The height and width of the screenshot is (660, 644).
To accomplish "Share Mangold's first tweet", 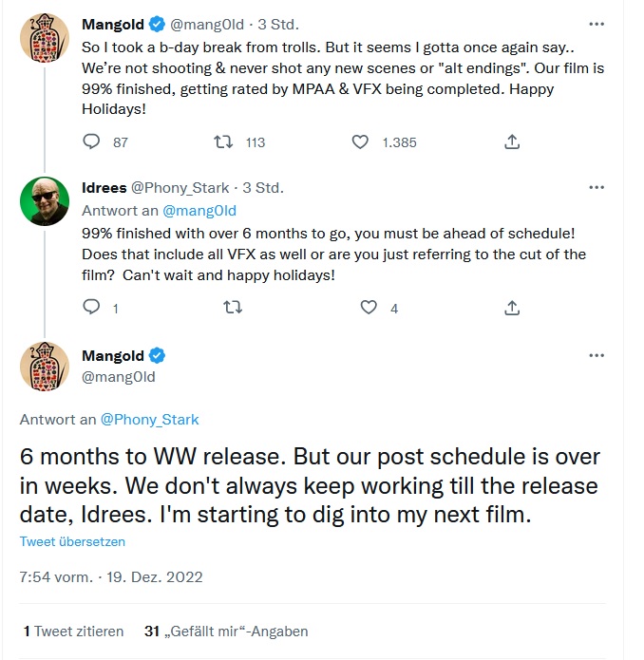I will click(x=511, y=142).
